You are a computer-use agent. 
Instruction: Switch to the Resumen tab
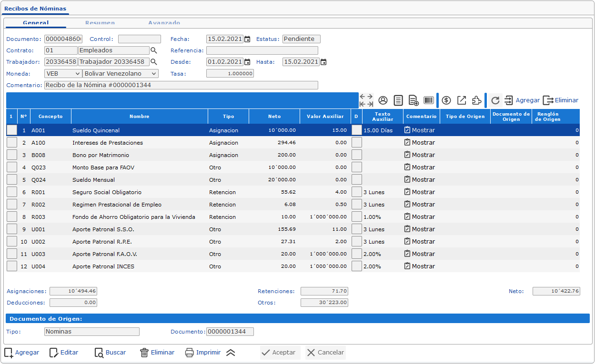point(100,22)
